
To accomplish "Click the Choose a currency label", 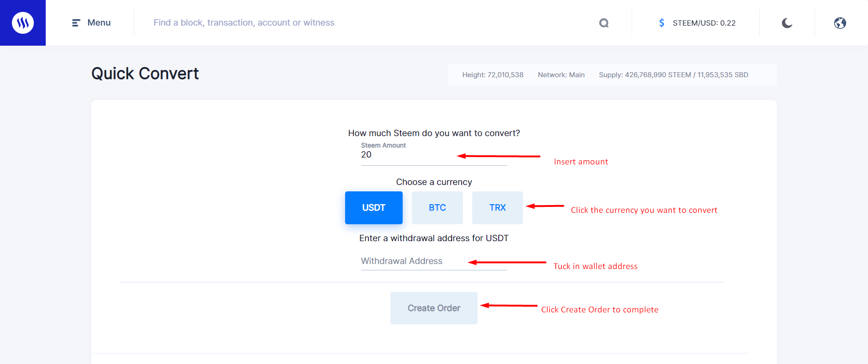I will point(434,182).
